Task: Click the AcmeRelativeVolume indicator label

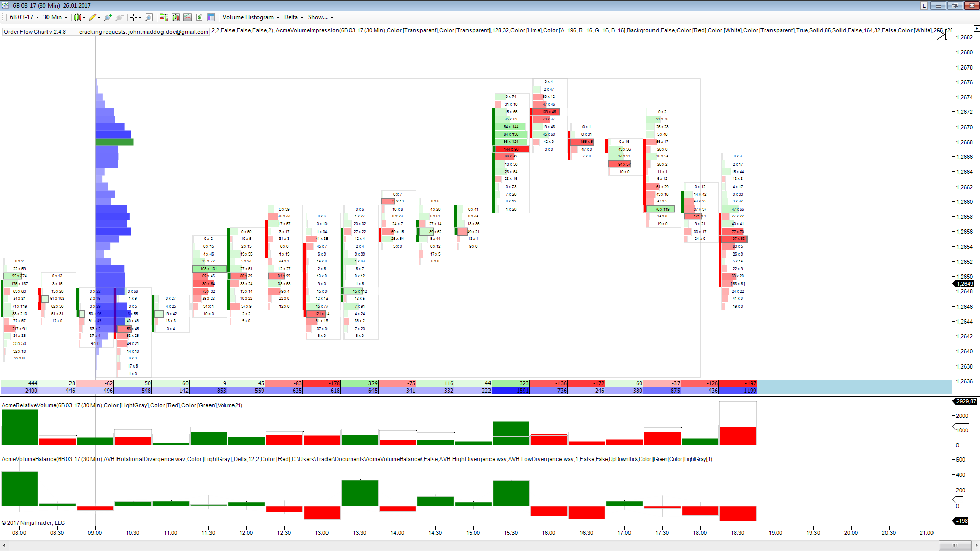Action: pos(122,405)
